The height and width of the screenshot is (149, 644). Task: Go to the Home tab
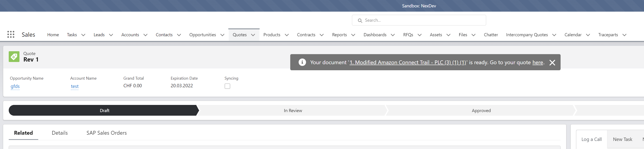[x=53, y=35]
